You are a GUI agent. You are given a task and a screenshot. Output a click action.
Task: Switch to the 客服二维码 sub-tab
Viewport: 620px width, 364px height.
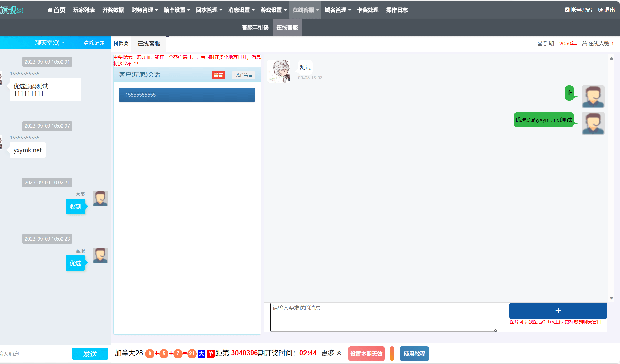255,27
